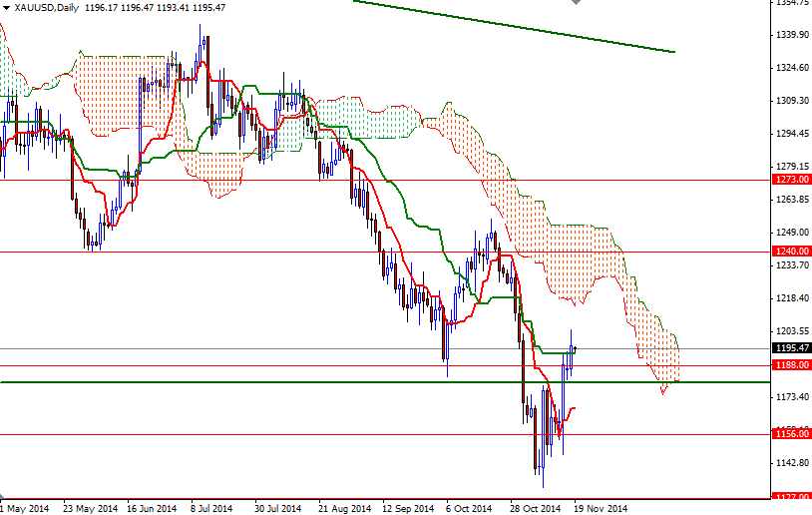Image resolution: width=812 pixels, height=515 pixels.
Task: Click the 30 Jul 2014 date label
Action: [x=277, y=509]
